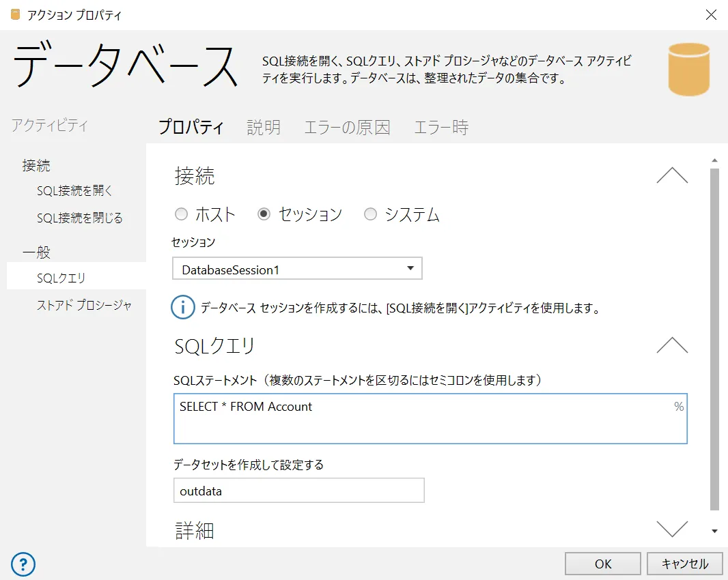Open the エラー時 tab
728x580 pixels.
click(441, 127)
